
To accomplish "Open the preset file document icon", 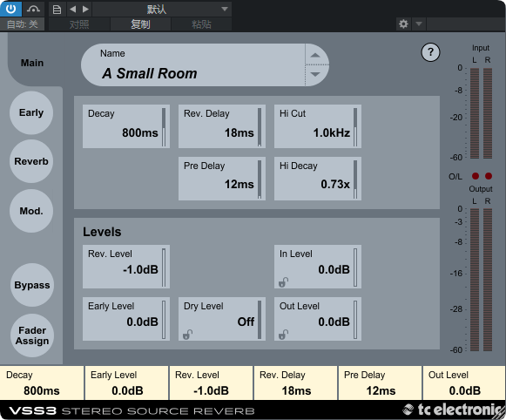I will 57,9.
